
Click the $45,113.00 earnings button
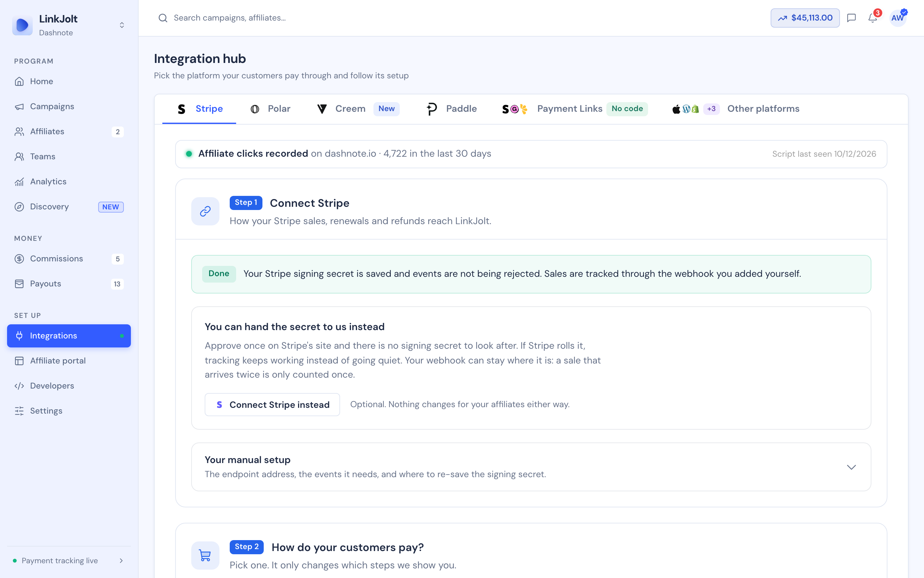coord(805,18)
